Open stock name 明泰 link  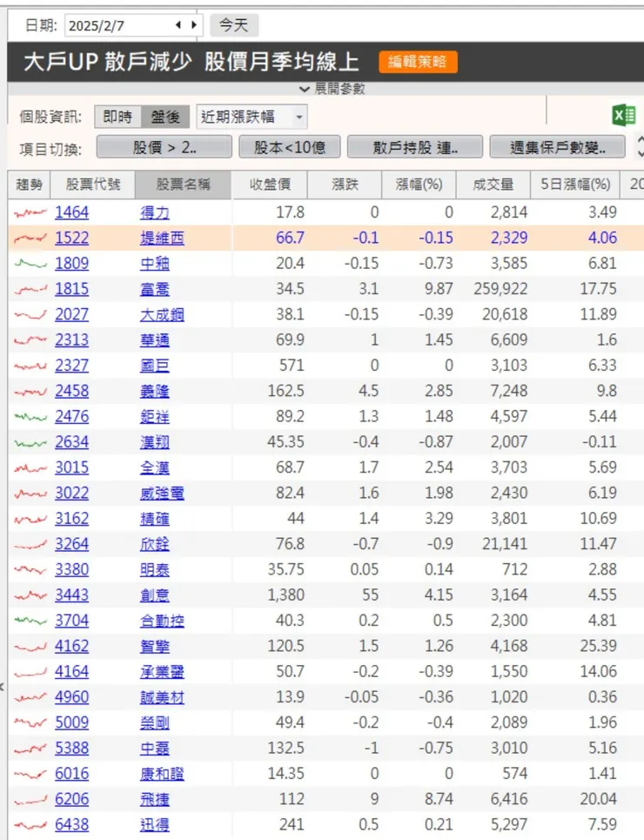pos(155,570)
